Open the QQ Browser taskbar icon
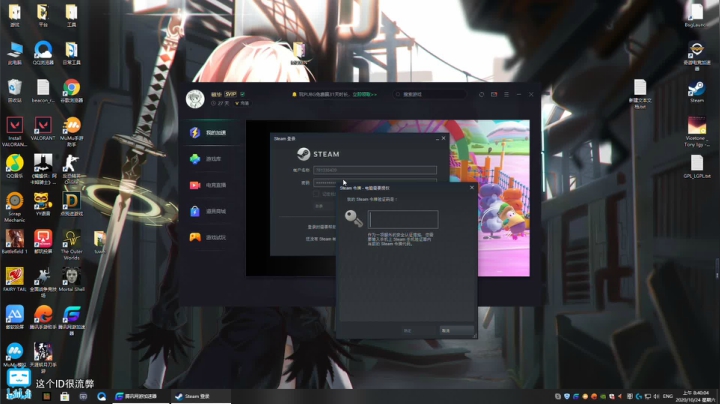This screenshot has height=404, width=720. [x=101, y=396]
